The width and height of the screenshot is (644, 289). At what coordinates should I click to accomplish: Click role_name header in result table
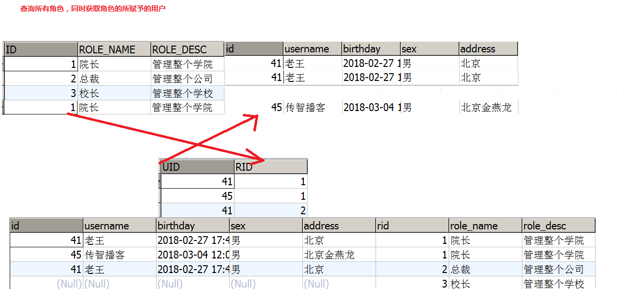[486, 225]
